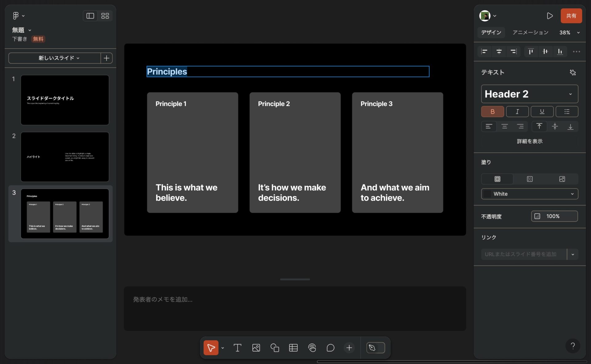591x364 pixels.
Task: Click 詳細を表示 to show text details
Action: (x=530, y=141)
